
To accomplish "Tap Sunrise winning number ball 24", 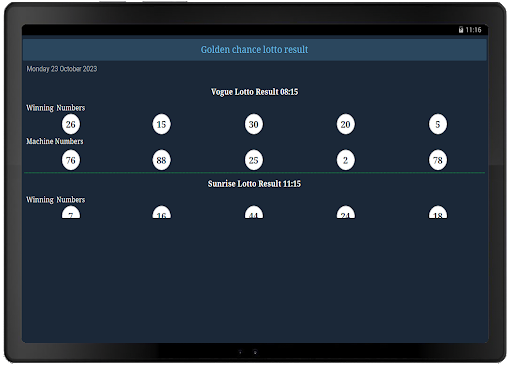I will coord(346,212).
